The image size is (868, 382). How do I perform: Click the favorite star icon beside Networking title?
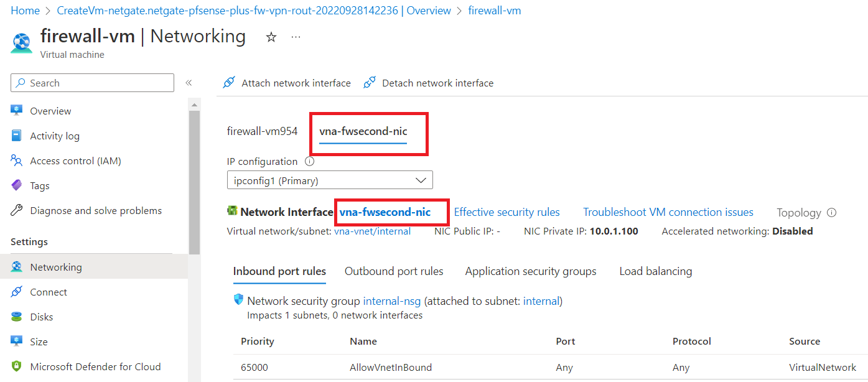pos(271,37)
